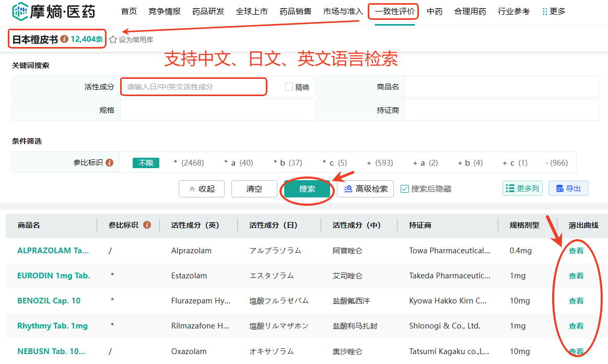Open 高级检索 advanced search

coord(365,189)
